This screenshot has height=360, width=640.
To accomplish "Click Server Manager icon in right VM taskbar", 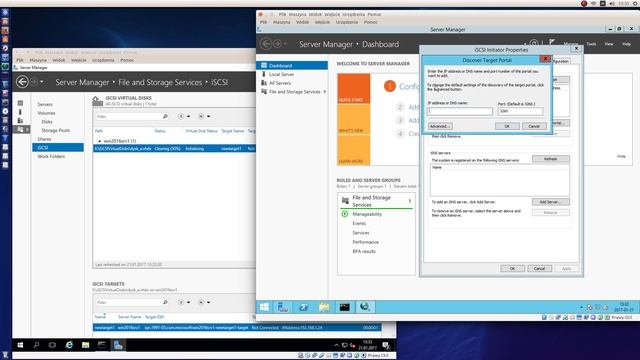I will coord(283,307).
